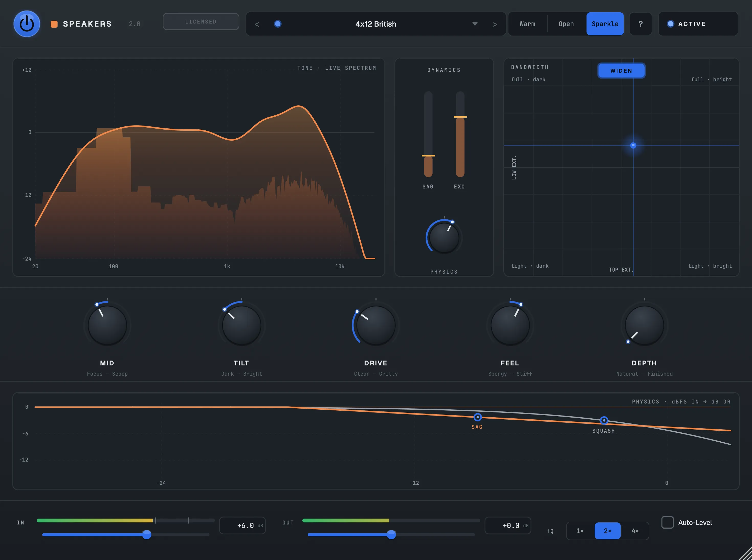Click the 'Natural — Finished' caption
The width and height of the screenshot is (752, 560).
644,374
